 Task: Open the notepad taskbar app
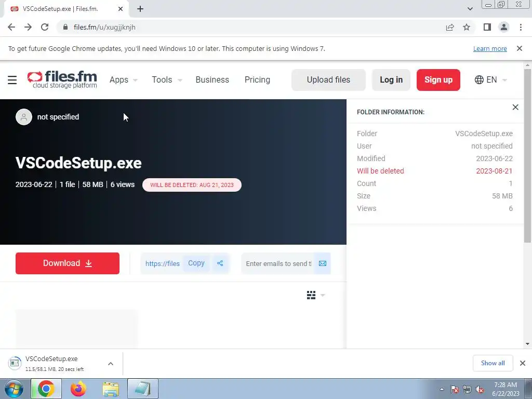143,389
